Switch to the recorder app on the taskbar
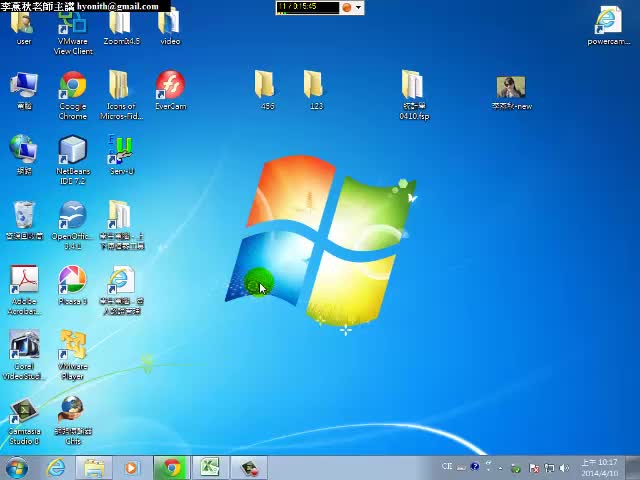The image size is (640, 480). pos(249,468)
